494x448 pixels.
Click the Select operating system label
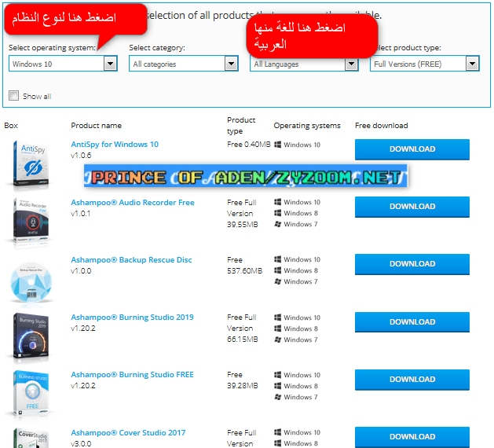52,48
